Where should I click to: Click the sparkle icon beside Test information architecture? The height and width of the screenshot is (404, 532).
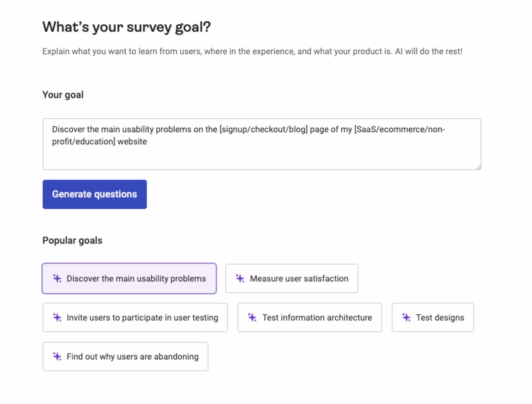coord(252,318)
